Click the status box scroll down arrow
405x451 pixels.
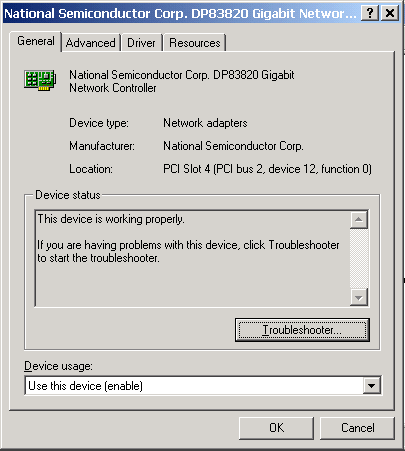pyautogui.click(x=359, y=297)
